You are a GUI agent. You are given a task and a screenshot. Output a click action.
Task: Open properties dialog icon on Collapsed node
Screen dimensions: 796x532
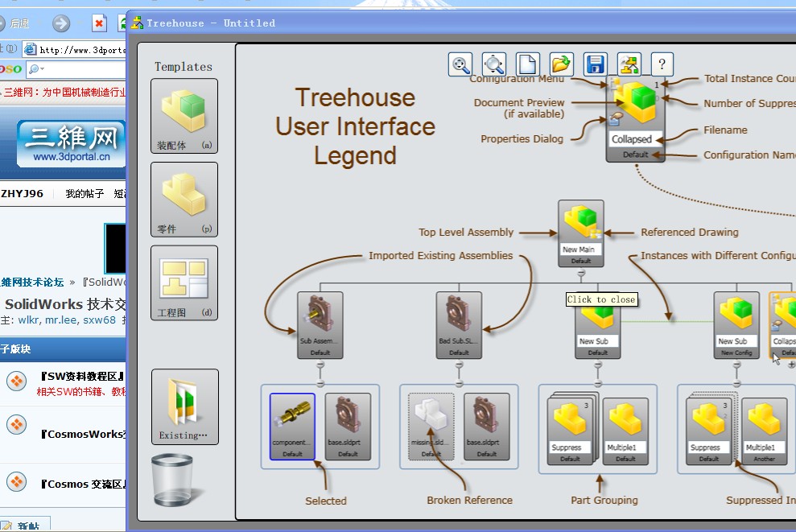pos(615,119)
